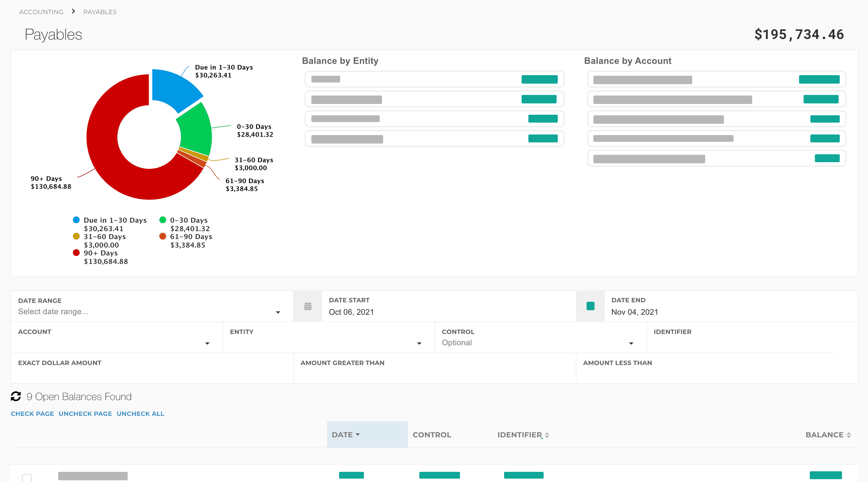Viewport: 868px width, 482px height.
Task: Click the Date End teal calendar icon
Action: pyautogui.click(x=590, y=306)
